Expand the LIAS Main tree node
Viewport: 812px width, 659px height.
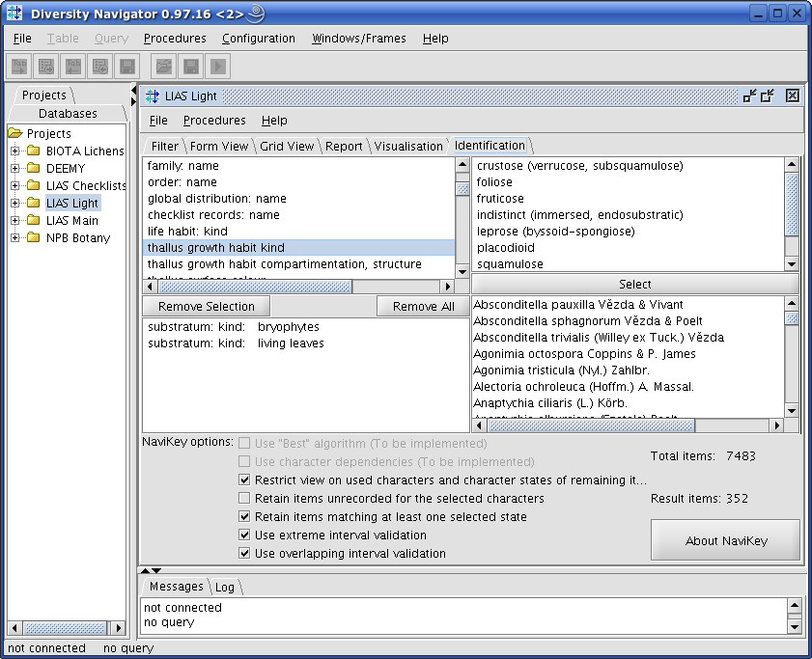point(15,220)
